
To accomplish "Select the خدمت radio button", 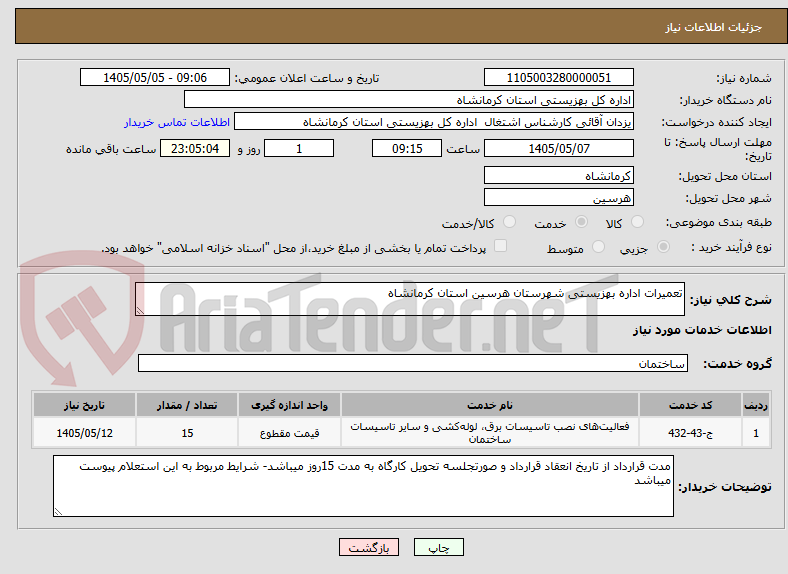I will tap(581, 222).
